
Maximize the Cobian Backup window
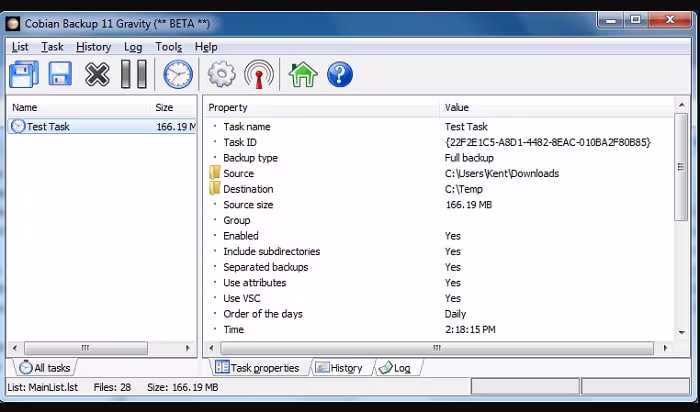(x=636, y=20)
